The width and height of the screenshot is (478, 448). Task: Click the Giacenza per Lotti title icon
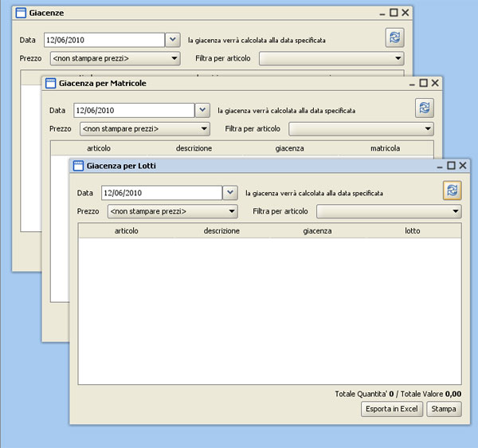[x=79, y=166]
